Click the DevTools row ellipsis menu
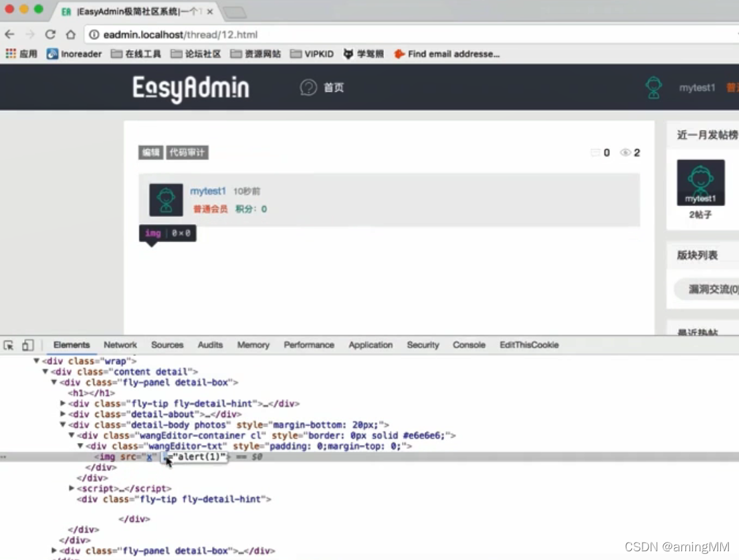This screenshot has width=739, height=560. tap(3, 457)
